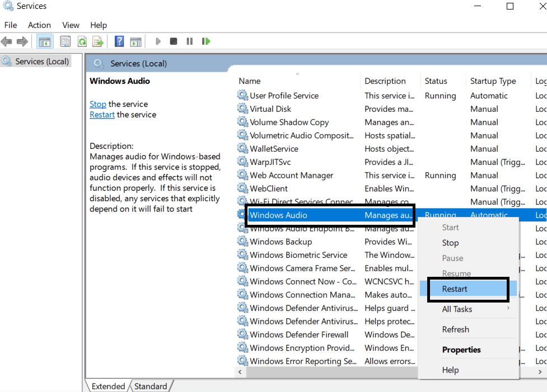Click the gear icon beside Virtual Disk
This screenshot has width=547, height=392.
pos(242,108)
